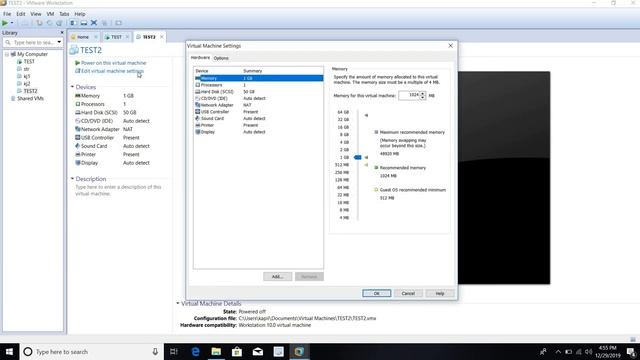Select the Hardware tab in settings dialog
Screen dimensions: 640x360
(x=200, y=58)
